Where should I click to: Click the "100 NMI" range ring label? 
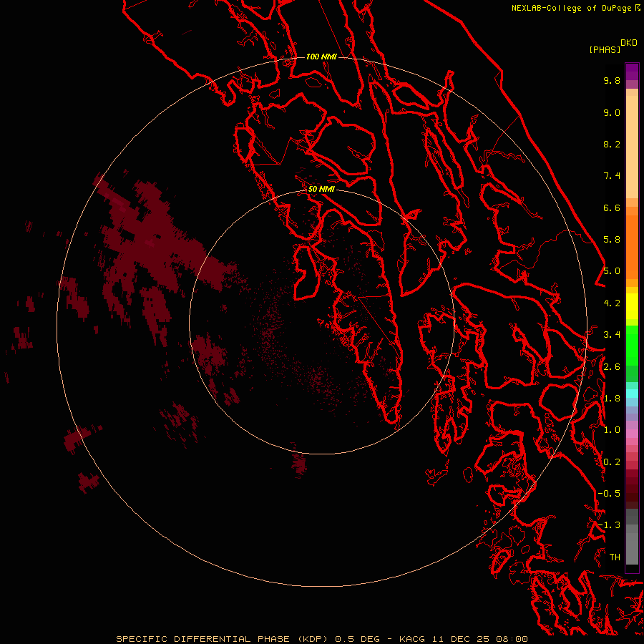[321, 57]
